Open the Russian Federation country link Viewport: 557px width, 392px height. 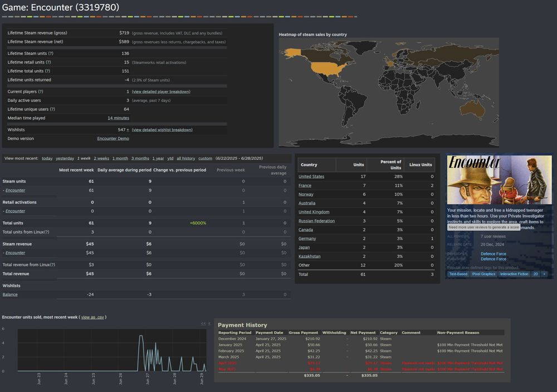tap(316, 221)
